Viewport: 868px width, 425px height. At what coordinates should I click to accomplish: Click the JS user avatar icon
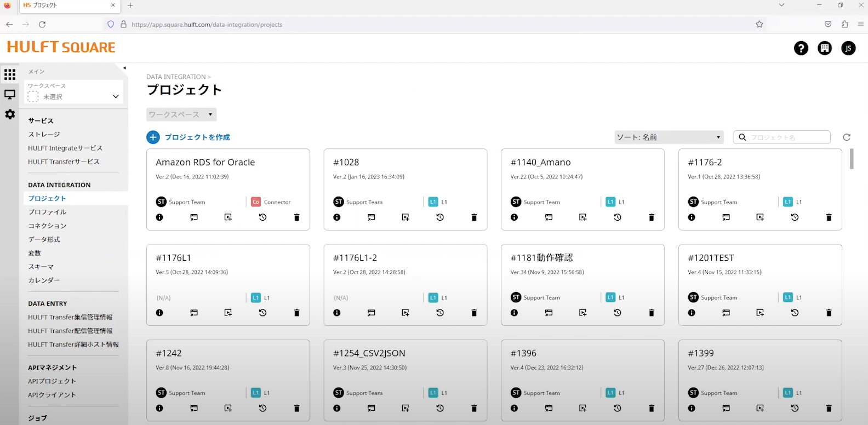[x=848, y=48]
